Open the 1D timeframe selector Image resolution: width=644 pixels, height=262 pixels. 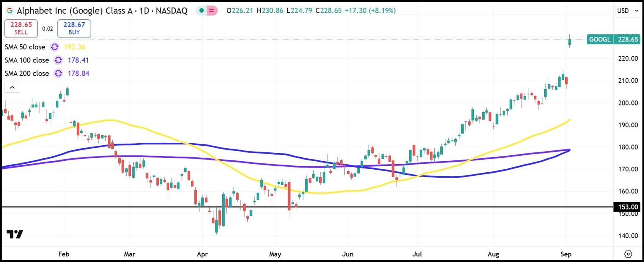point(143,10)
